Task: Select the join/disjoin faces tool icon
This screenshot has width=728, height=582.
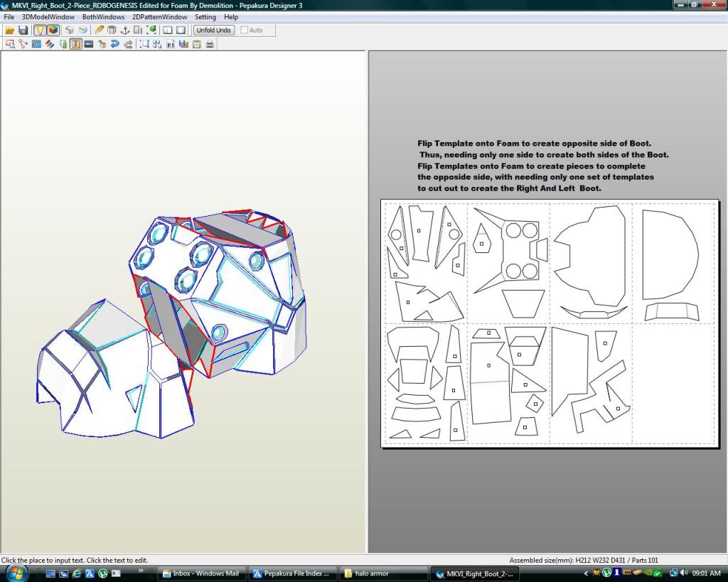Action: tap(23, 44)
